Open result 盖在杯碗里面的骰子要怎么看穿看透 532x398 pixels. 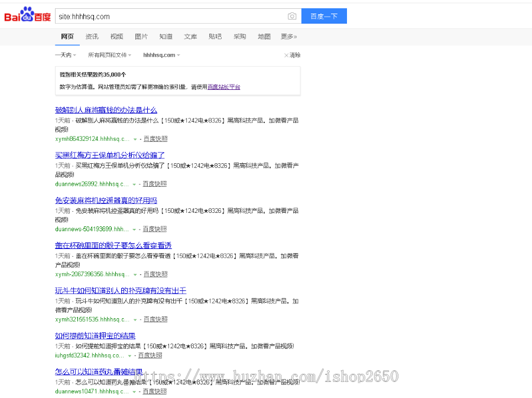point(113,245)
